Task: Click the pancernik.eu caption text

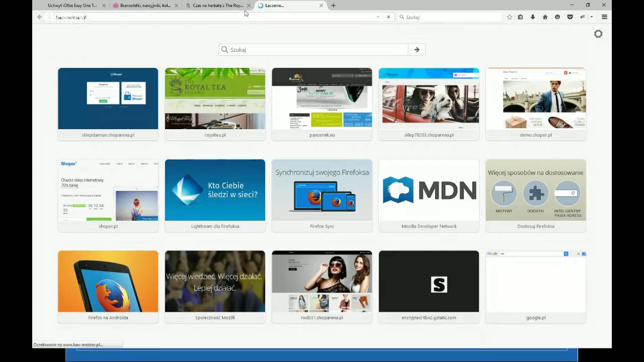Action: pyautogui.click(x=322, y=135)
